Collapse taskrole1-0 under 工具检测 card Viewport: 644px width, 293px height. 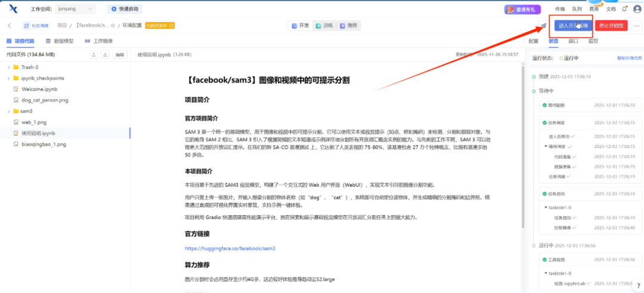point(546,273)
